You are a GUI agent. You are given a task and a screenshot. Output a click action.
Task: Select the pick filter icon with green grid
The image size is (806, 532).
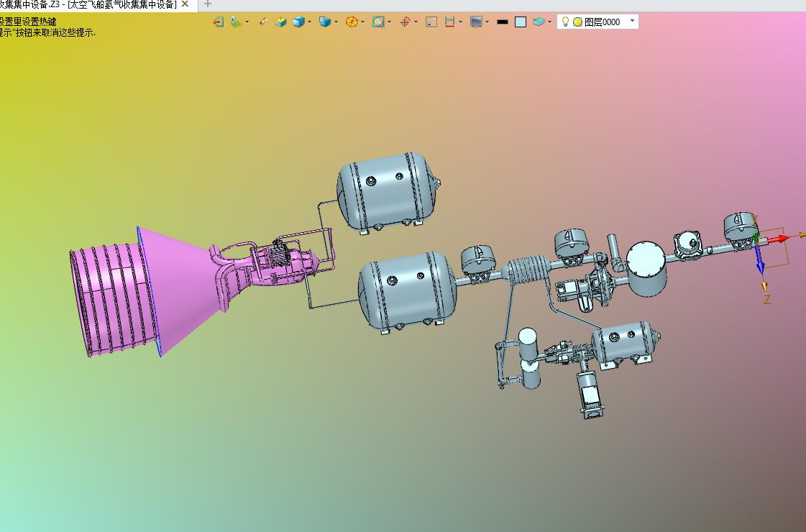coord(236,22)
